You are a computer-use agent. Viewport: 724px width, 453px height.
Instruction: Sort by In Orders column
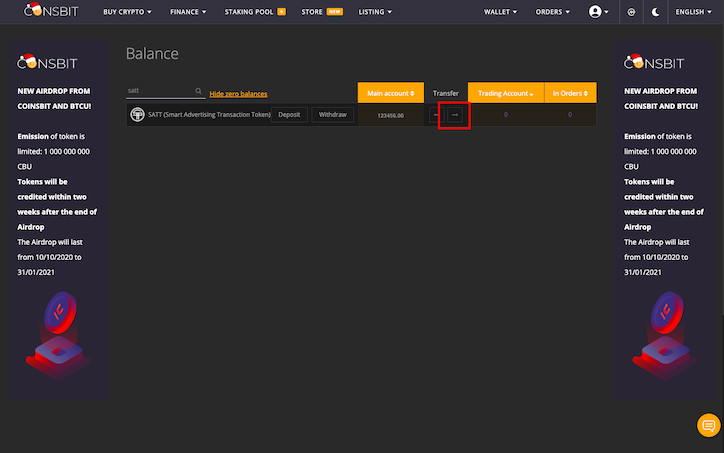point(570,93)
